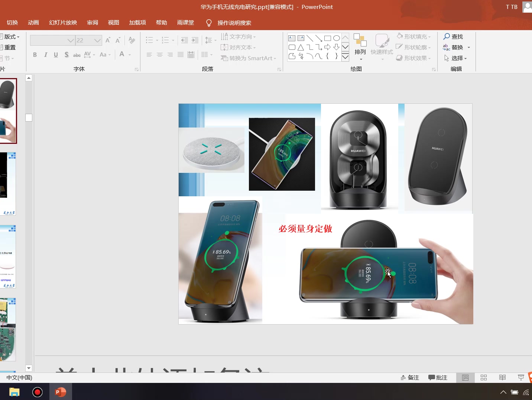Click the distributed alignment icon
Screen dimensions: 532x400
click(x=191, y=55)
